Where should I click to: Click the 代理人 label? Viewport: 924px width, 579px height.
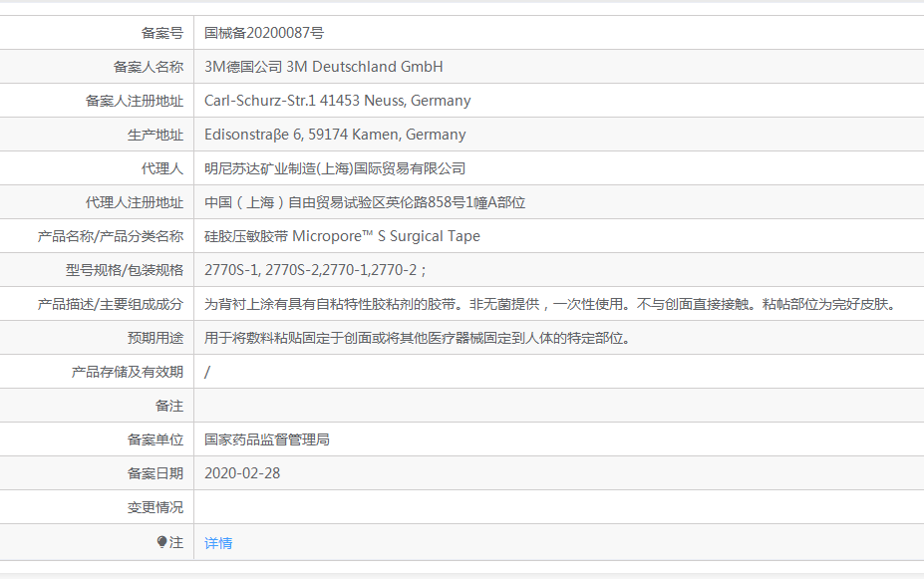click(162, 168)
